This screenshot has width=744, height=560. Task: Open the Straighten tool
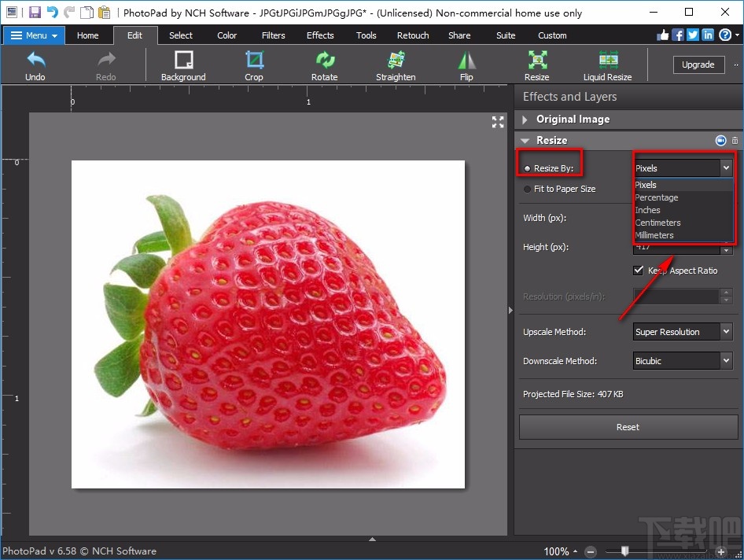pyautogui.click(x=396, y=64)
